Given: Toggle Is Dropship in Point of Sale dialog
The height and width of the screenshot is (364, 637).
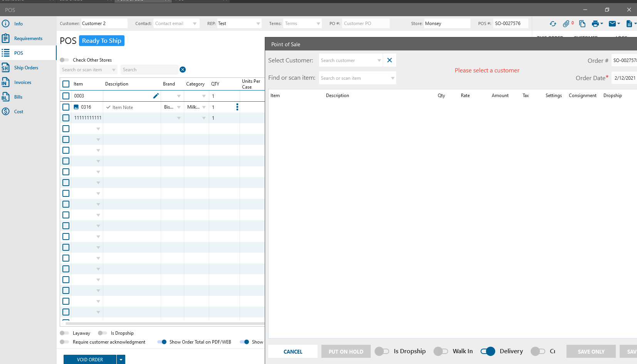Looking at the screenshot, I should point(382,351).
